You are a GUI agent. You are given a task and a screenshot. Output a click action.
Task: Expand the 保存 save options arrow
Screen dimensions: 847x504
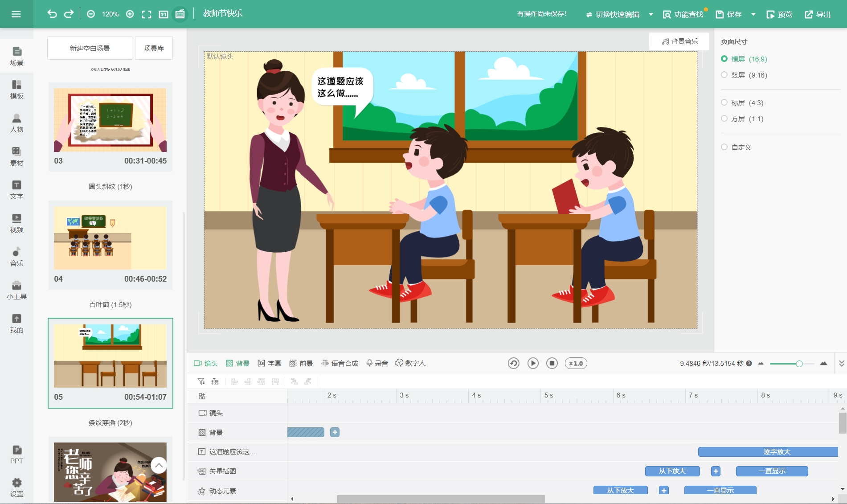pos(753,14)
